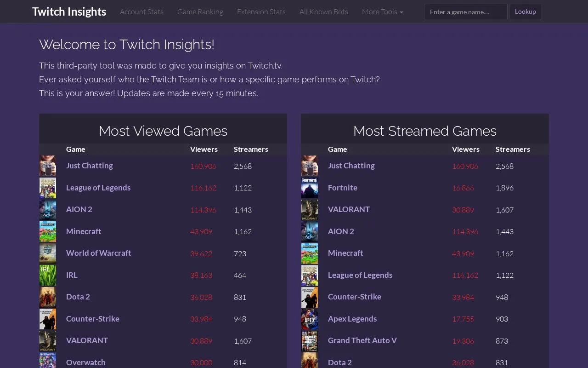Viewport: 588px width, 368px height.
Task: Go to Game Ranking page
Action: [x=200, y=11]
